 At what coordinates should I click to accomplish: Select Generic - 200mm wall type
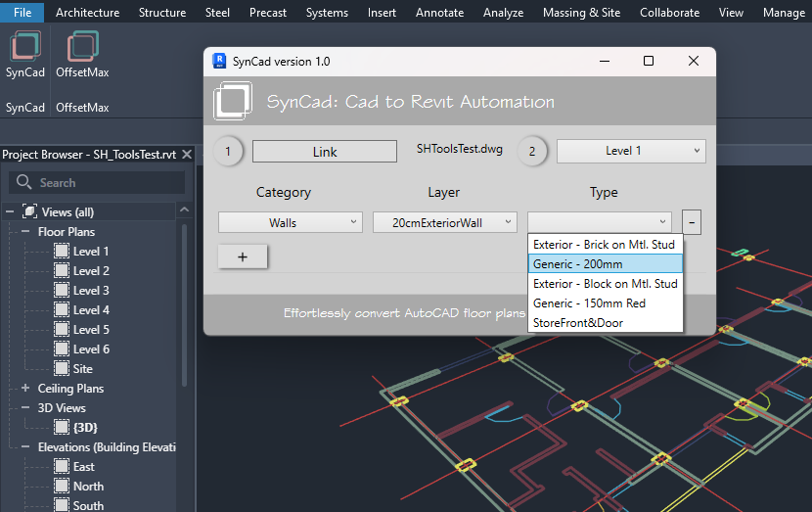[x=606, y=263]
